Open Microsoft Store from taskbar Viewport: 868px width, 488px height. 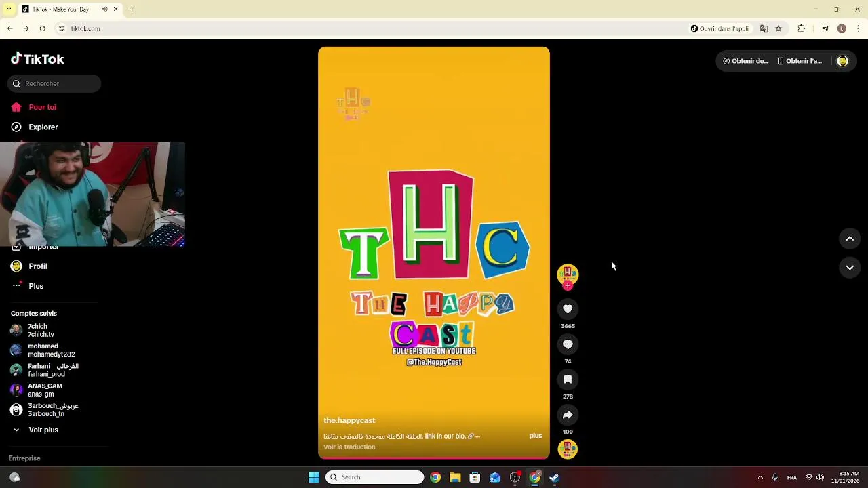click(475, 477)
